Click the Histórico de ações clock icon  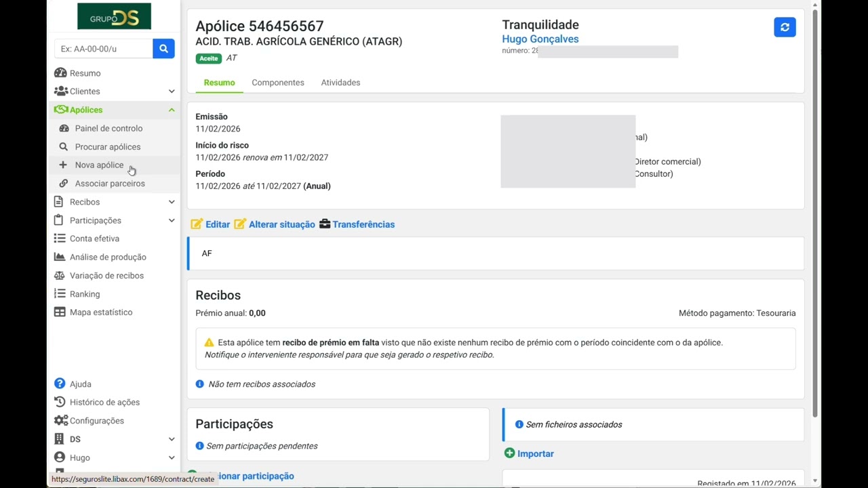tap(60, 402)
